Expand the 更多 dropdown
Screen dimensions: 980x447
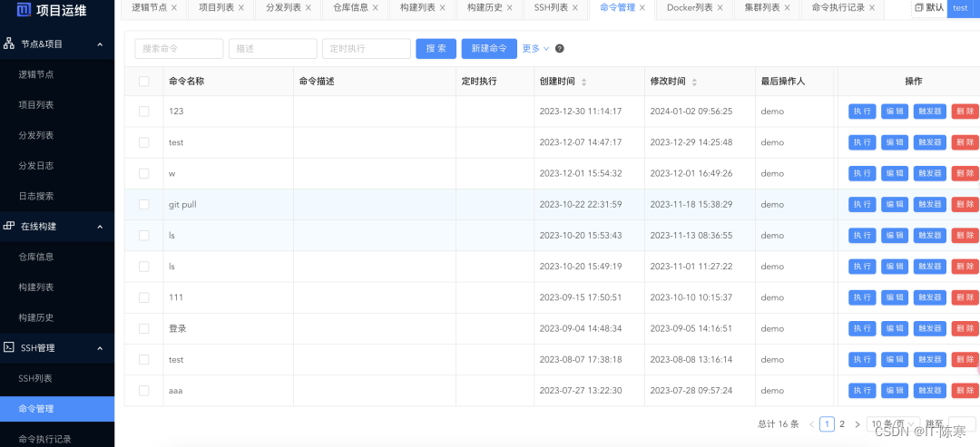coord(535,49)
